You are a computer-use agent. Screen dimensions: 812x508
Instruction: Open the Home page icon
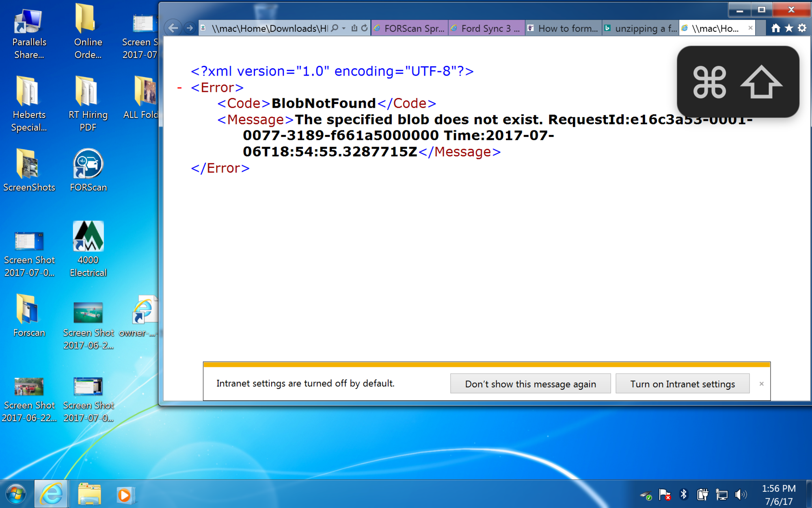click(775, 28)
